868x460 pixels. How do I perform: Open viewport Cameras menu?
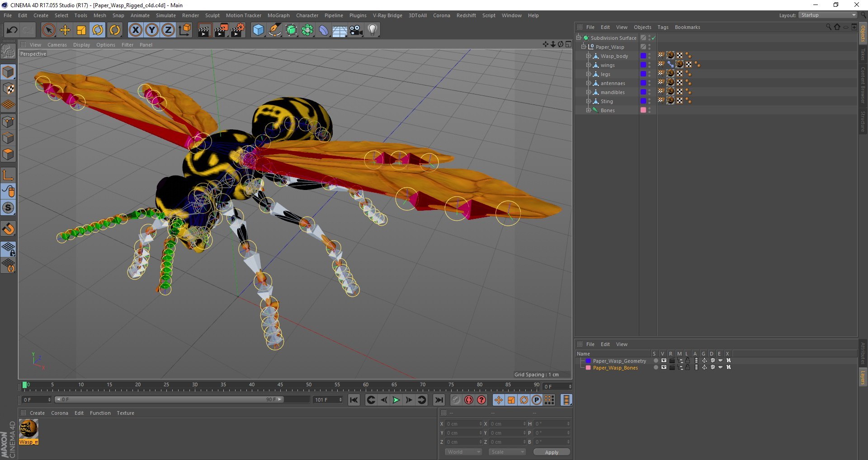coord(57,45)
